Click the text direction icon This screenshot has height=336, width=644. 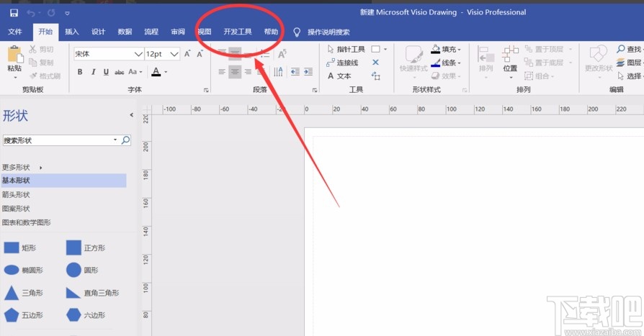coord(279,72)
